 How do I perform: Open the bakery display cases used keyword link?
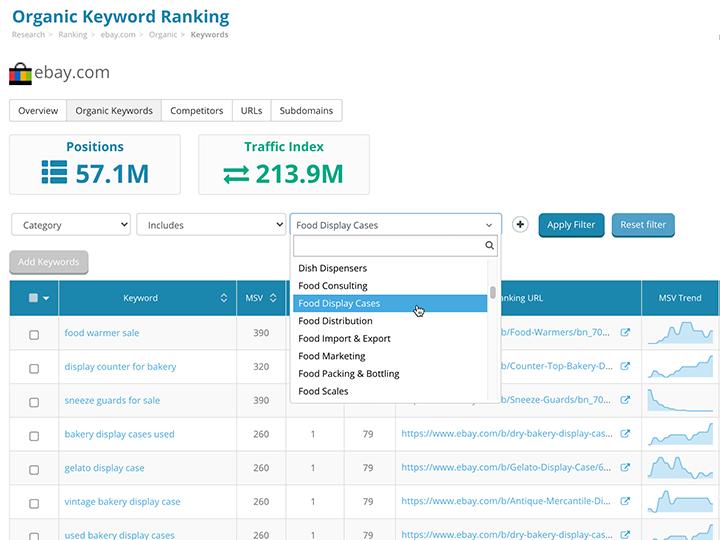tap(119, 434)
